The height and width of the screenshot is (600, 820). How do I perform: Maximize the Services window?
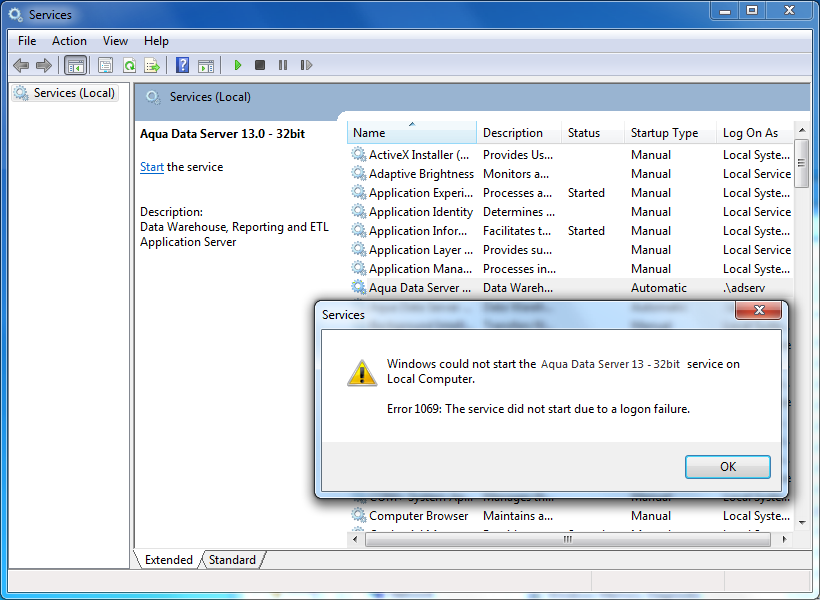[752, 10]
